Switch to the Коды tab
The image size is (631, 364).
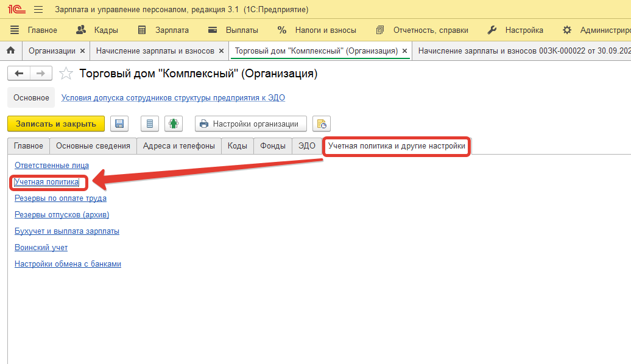(x=238, y=146)
